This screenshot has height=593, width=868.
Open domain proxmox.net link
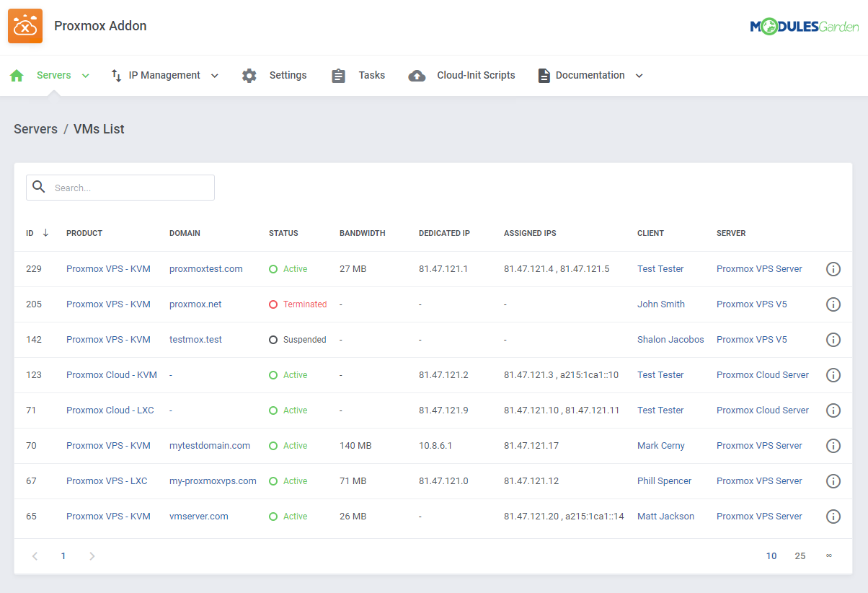[195, 304]
